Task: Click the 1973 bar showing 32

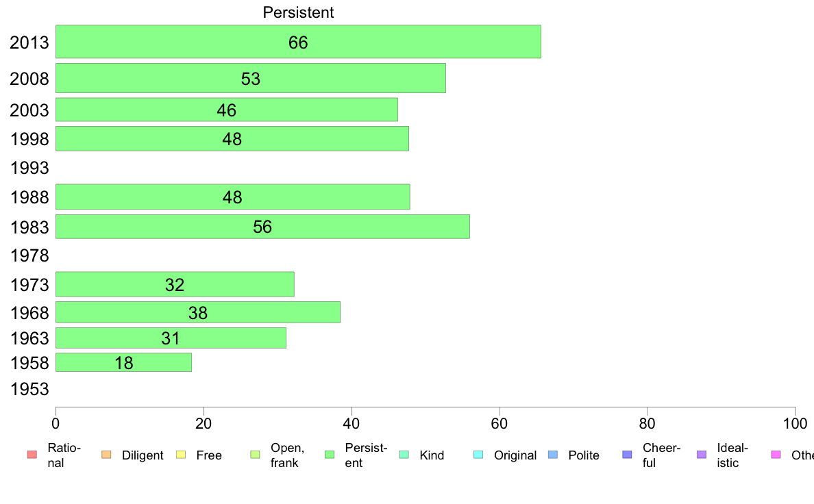Action: pyautogui.click(x=175, y=284)
